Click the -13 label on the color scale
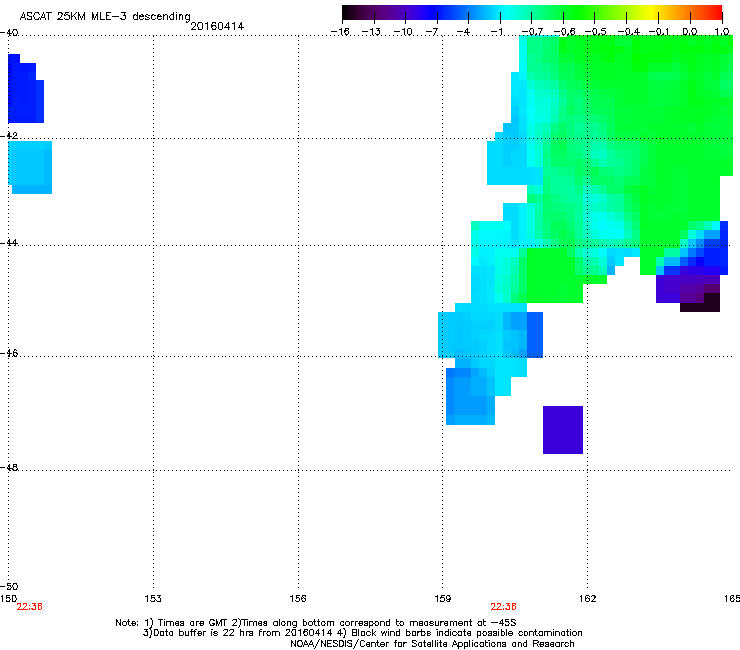Viewport: 740px width, 650px height. 371,32
